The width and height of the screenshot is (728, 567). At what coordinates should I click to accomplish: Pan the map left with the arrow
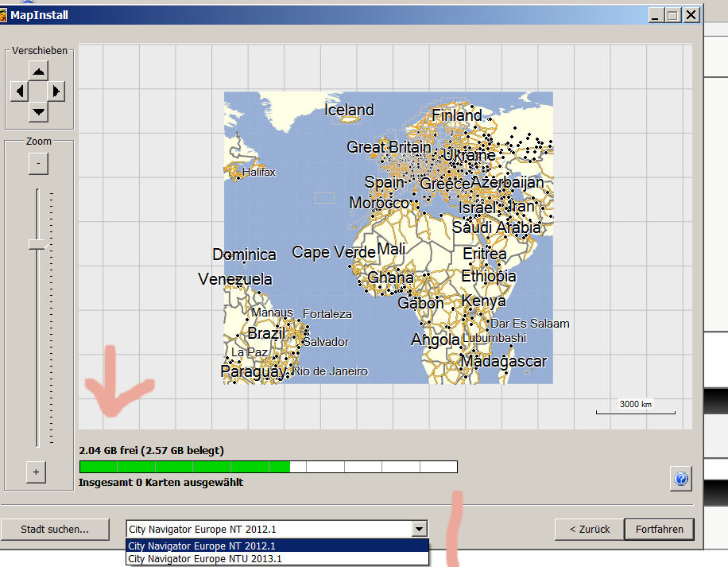coord(19,91)
